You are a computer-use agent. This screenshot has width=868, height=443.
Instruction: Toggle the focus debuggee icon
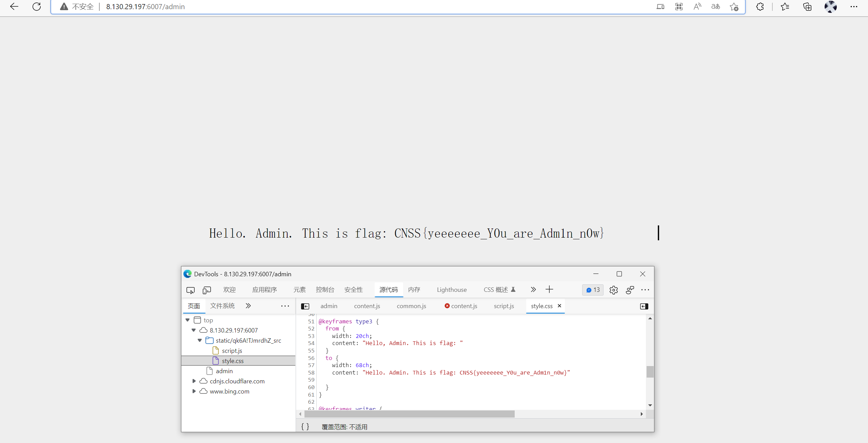tap(630, 290)
